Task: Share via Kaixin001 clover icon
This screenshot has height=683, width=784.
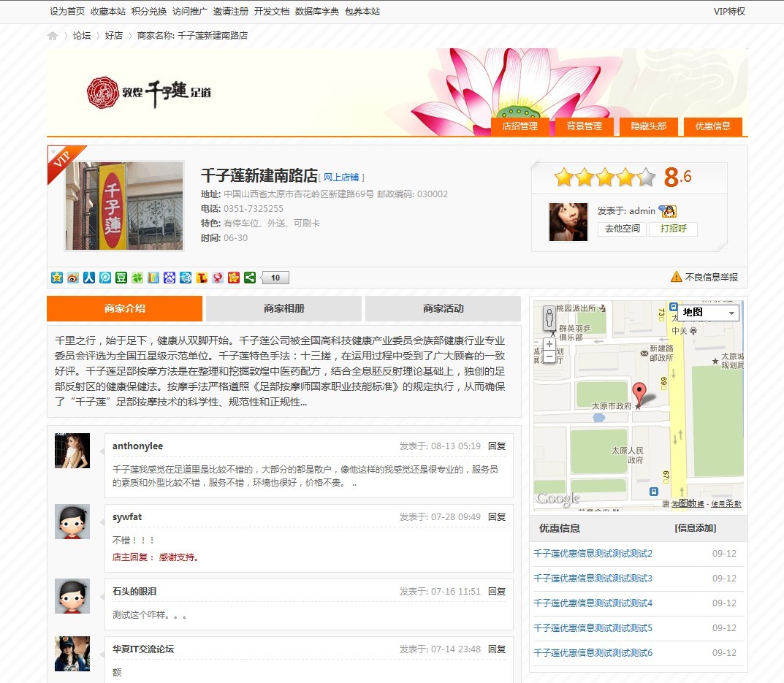Action: (138, 278)
